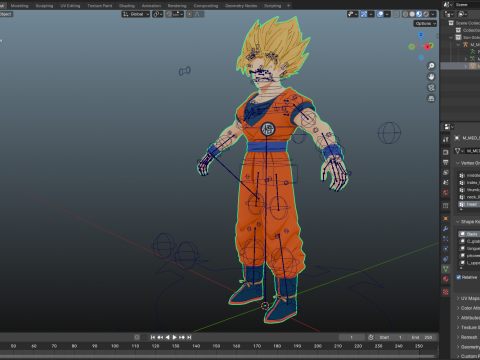Select the head vertex group
480x360 pixels.
(x=469, y=204)
